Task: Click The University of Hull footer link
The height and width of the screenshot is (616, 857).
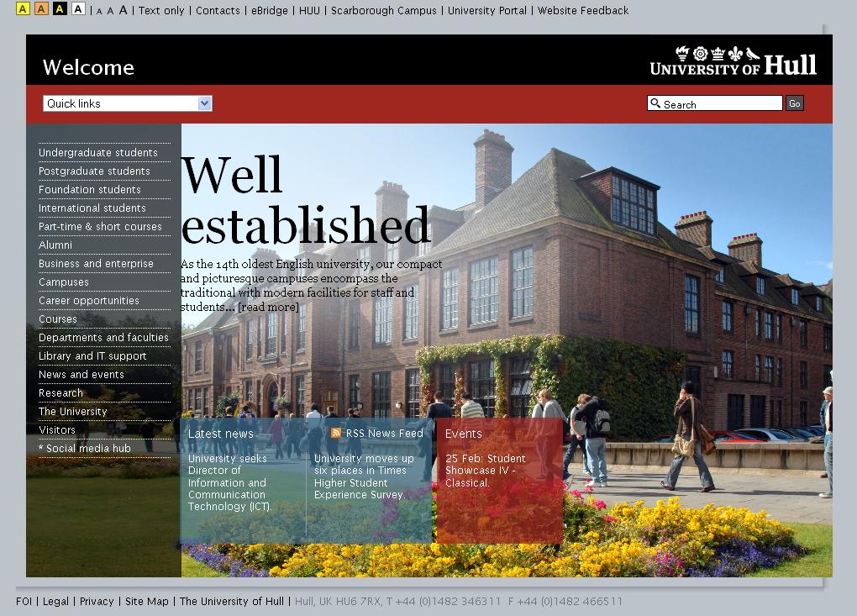Action: point(232,601)
